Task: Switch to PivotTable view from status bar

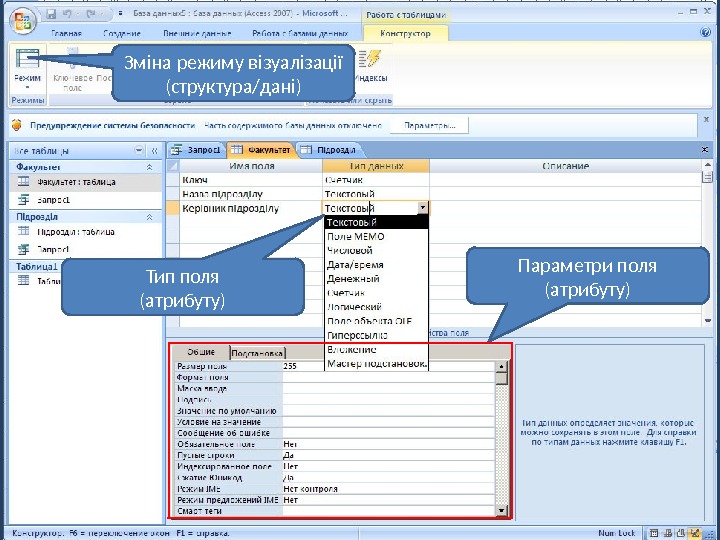Action: pos(668,533)
